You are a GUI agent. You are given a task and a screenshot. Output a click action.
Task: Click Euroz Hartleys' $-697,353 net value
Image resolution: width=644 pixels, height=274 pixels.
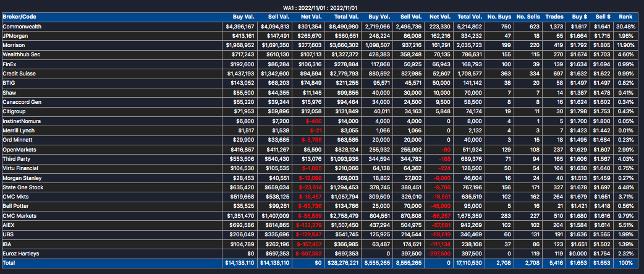coord(309,254)
